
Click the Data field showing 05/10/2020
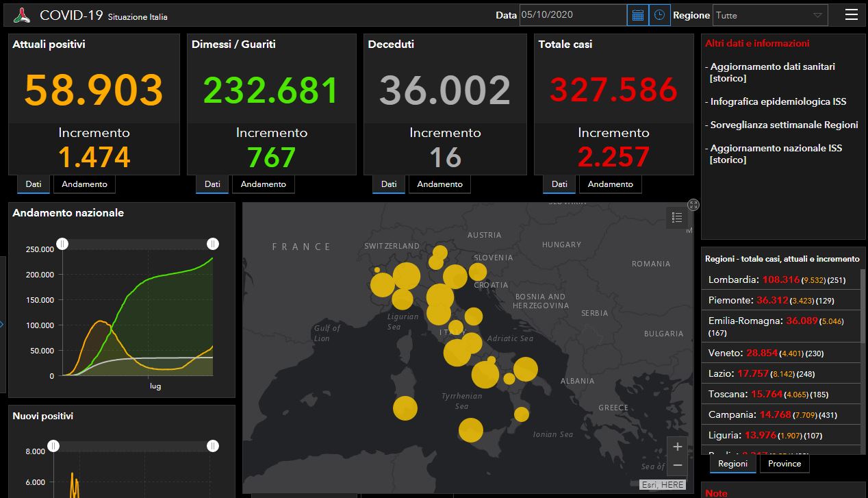click(572, 15)
